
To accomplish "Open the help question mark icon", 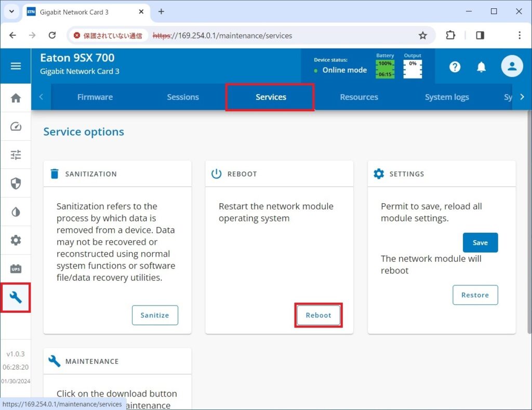I will 455,67.
